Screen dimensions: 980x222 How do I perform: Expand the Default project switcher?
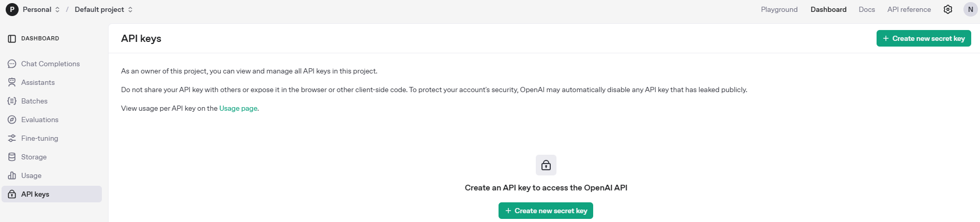point(104,9)
